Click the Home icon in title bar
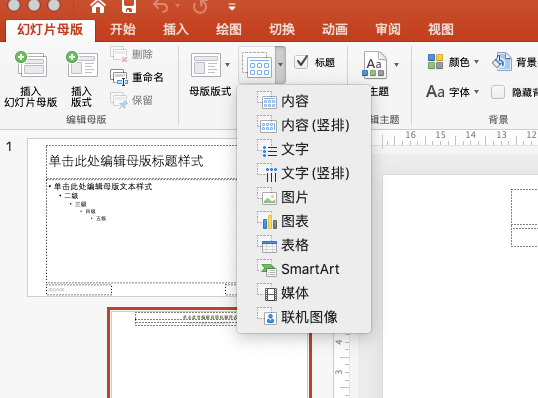Screen dimensions: 538x398 coord(98,6)
